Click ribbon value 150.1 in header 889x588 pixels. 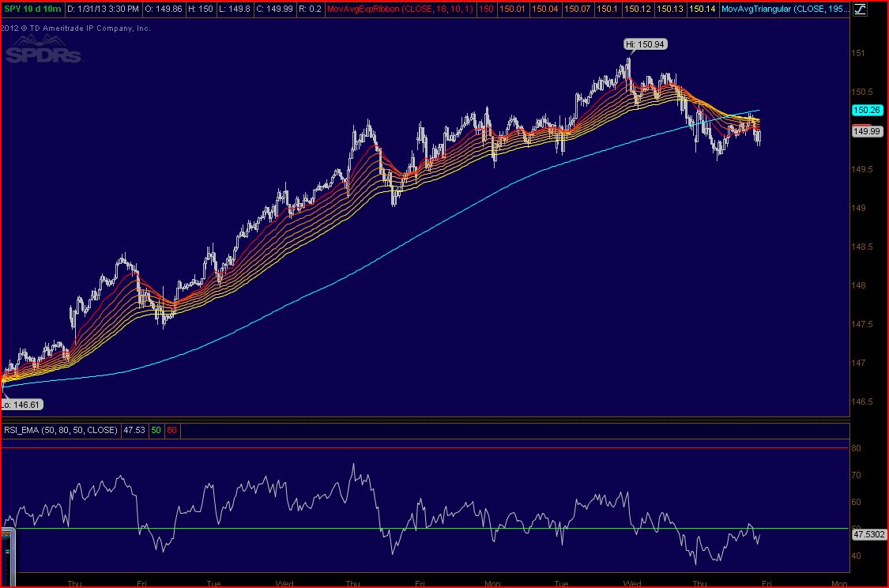pyautogui.click(x=607, y=9)
